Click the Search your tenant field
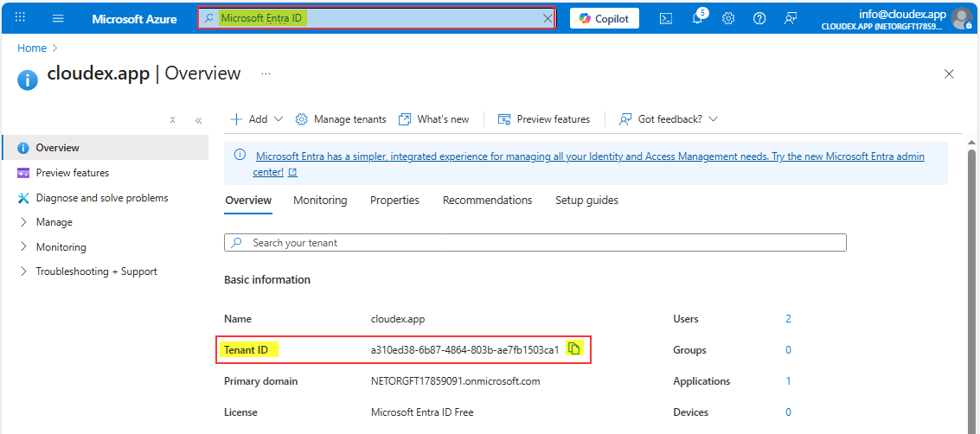This screenshot has height=434, width=980. coord(535,243)
